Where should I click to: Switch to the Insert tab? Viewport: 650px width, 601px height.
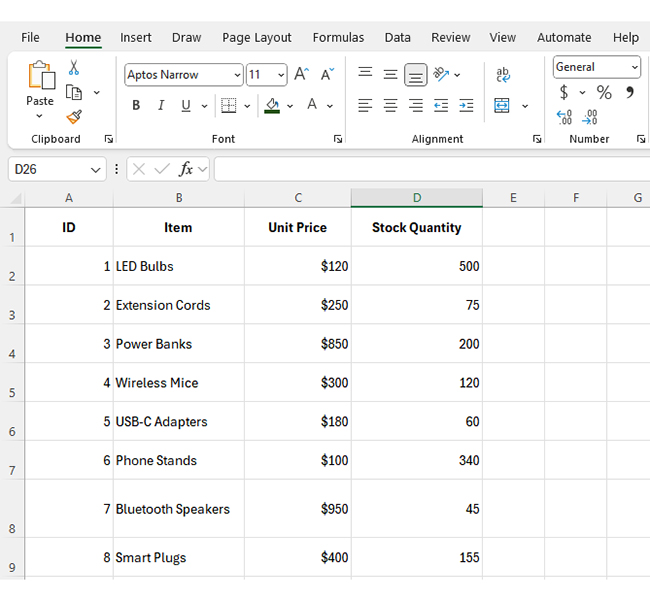click(136, 38)
